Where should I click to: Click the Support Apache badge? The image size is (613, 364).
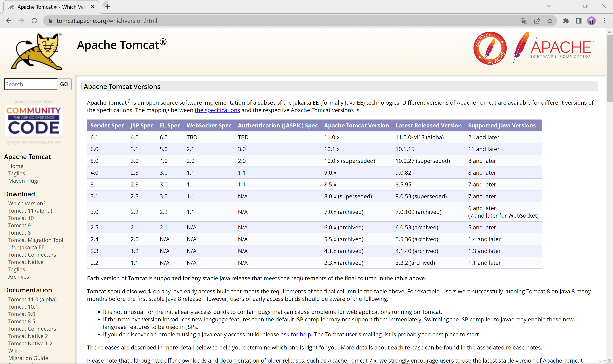pyautogui.click(x=490, y=48)
